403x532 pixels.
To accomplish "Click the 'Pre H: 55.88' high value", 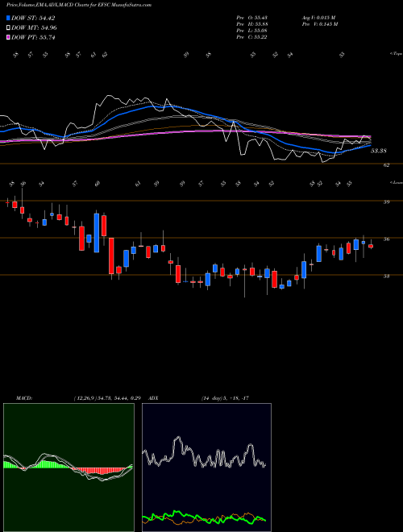I will (251, 24).
